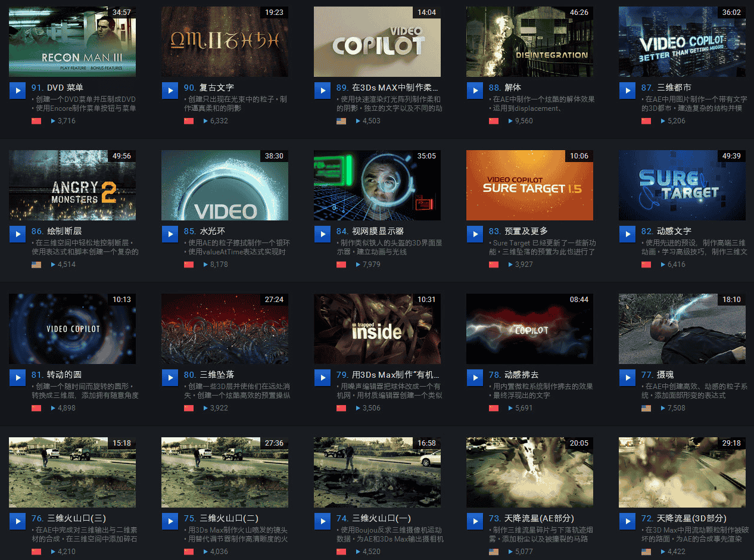This screenshot has height=560, width=754.
Task: Open tutorial title 81. 转动的圆
Action: coord(56,374)
